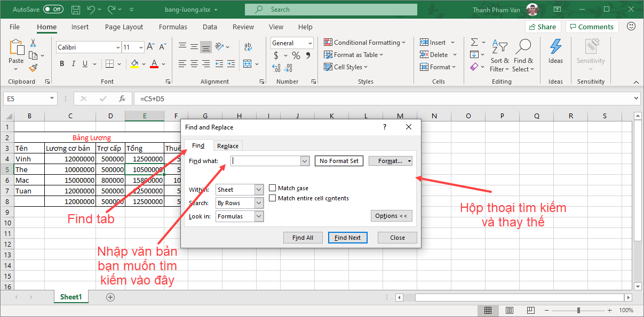Open the font name Calibri dropdown
This screenshot has width=644, height=317.
click(118, 47)
